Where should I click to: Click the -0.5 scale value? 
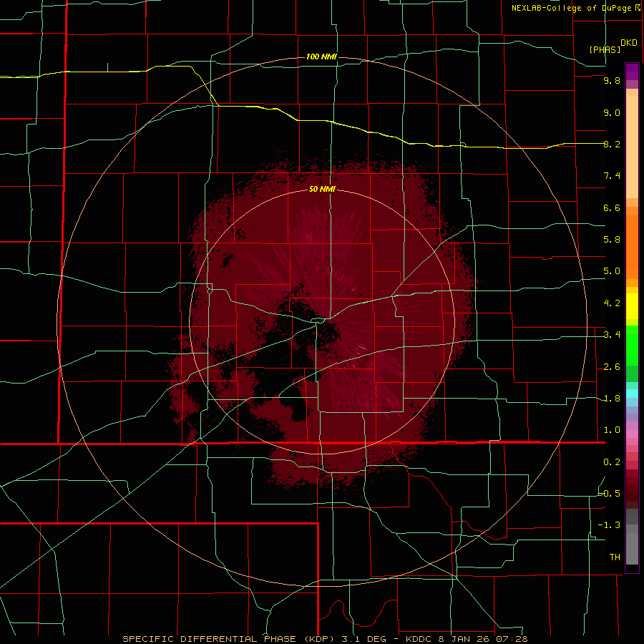[609, 493]
